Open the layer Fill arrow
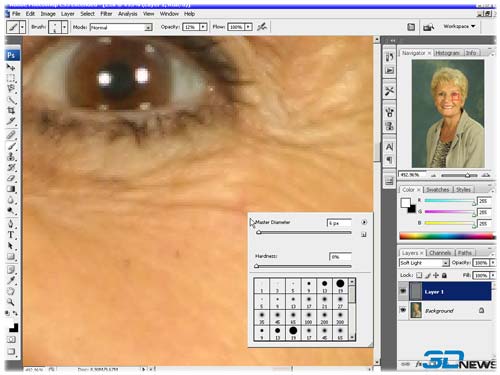The height and width of the screenshot is (375, 500). [x=493, y=275]
